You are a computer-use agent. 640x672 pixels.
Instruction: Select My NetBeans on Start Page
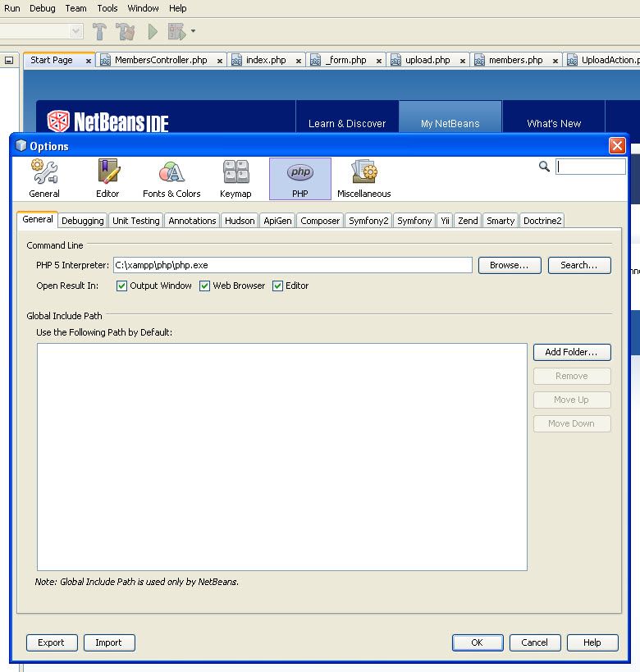point(450,123)
